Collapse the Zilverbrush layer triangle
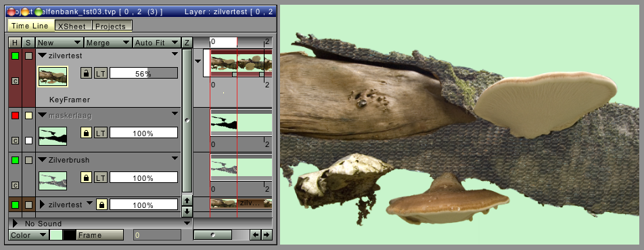The width and height of the screenshot is (644, 250). tap(43, 159)
